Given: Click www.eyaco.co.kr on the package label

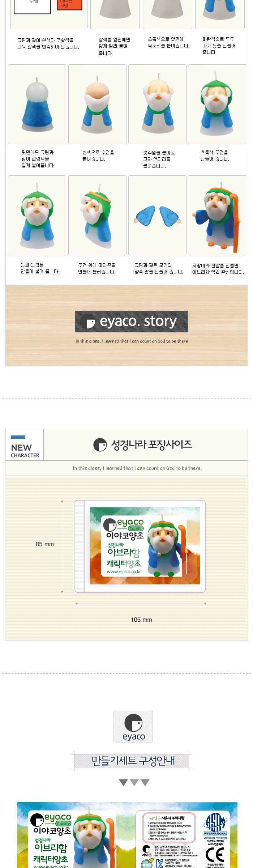Looking at the screenshot, I should 124,571.
